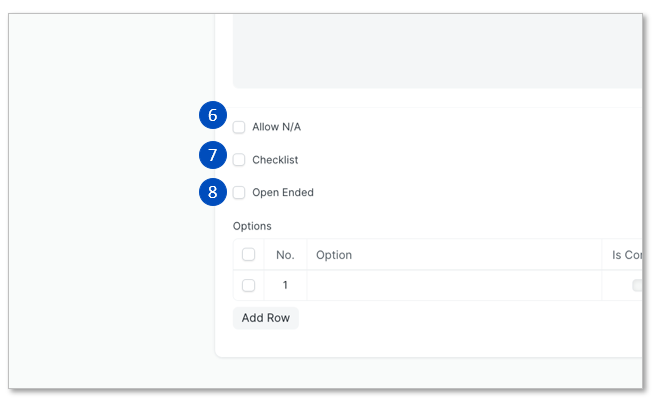Select all rows in Options table
This screenshot has width=653, height=406.
pos(248,255)
